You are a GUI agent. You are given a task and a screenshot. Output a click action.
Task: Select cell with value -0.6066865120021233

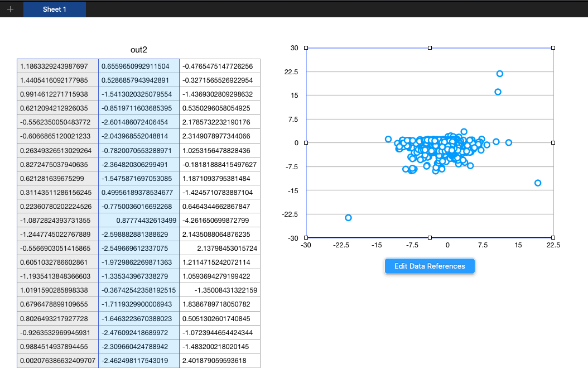point(58,136)
